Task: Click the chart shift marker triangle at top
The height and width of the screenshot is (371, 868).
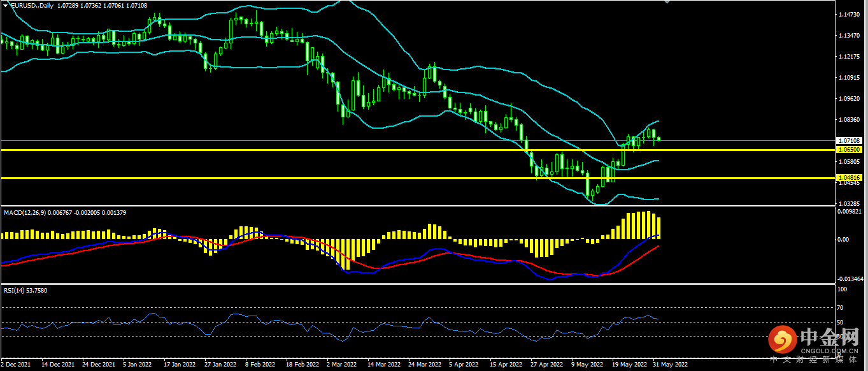Action: (x=667, y=2)
